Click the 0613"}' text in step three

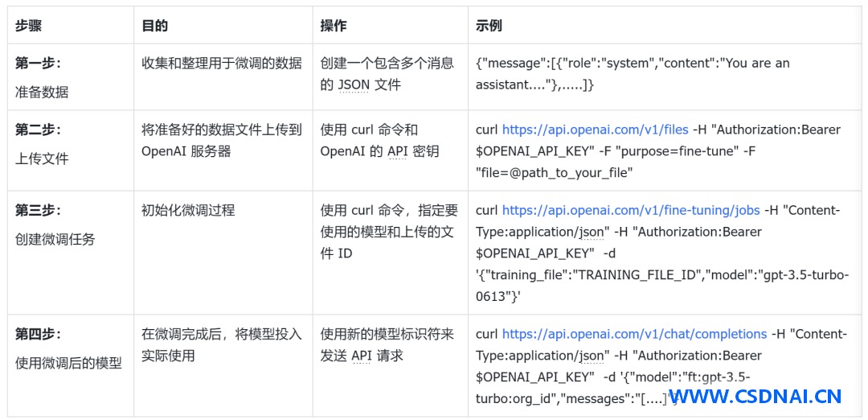(x=497, y=297)
